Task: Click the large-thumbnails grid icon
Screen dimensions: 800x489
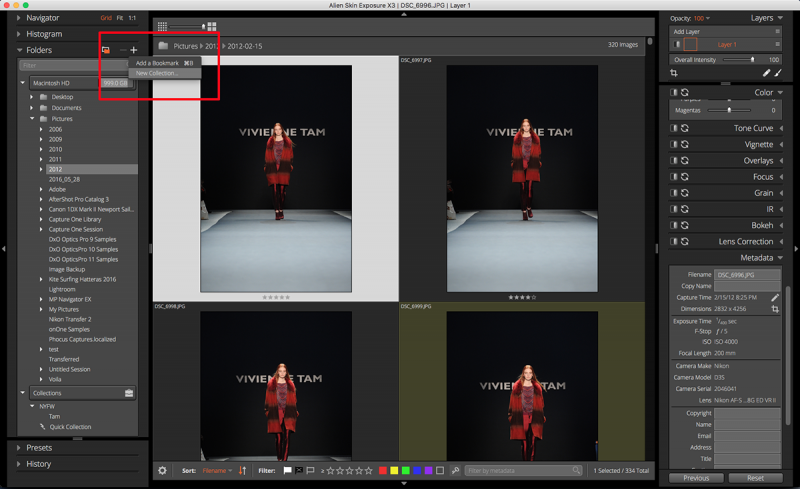Action: [212, 26]
